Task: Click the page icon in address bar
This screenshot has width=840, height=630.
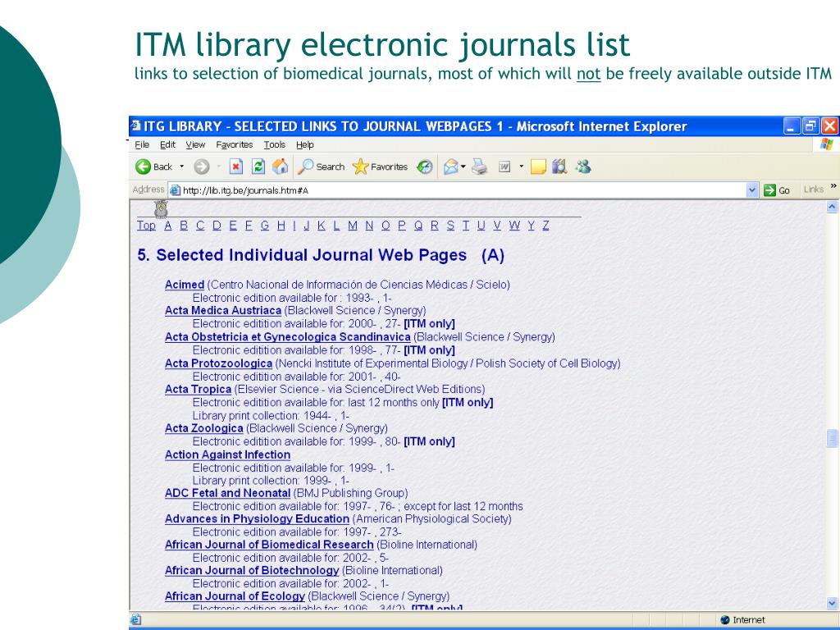Action: (175, 190)
